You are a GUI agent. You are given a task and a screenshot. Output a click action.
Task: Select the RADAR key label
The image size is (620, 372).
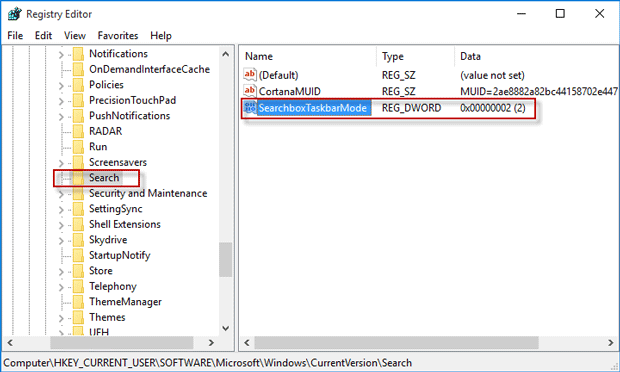pos(106,131)
